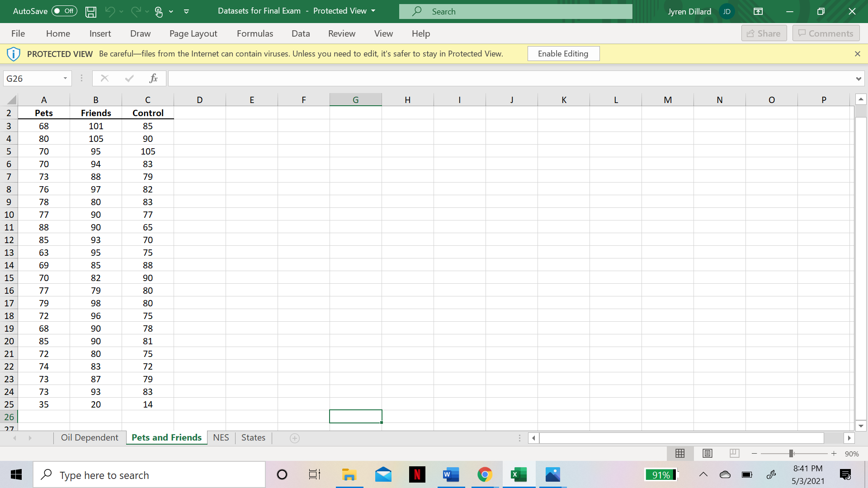Click into the Search box
This screenshot has width=868, height=488.
click(x=515, y=11)
